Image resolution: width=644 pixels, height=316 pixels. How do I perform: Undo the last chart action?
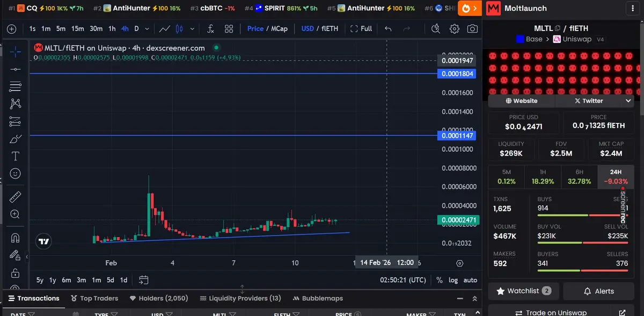point(388,28)
